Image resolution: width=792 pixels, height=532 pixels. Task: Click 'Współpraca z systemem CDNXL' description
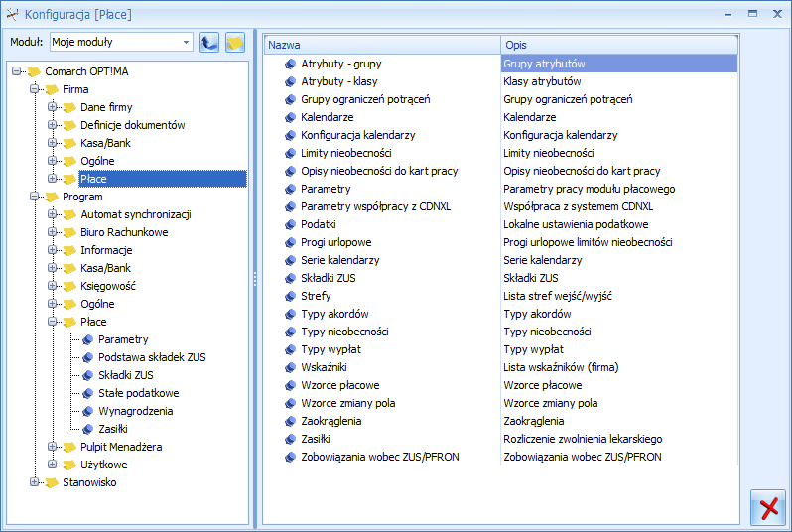pos(578,206)
